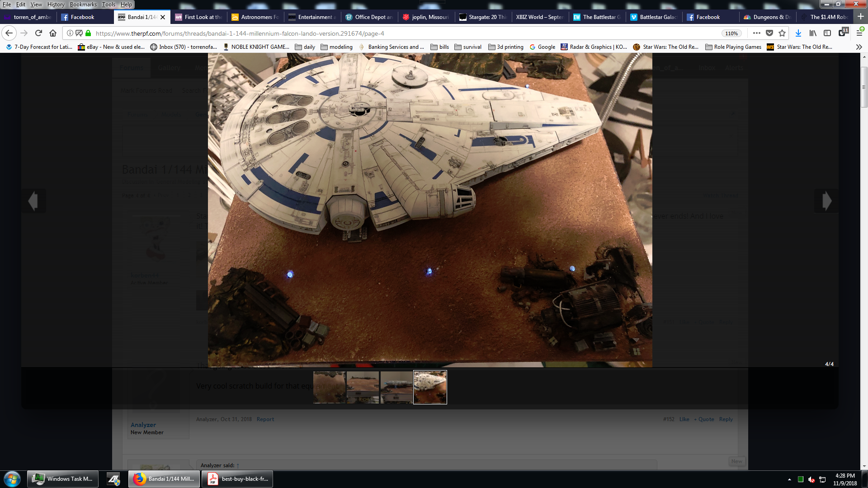The image size is (868, 488).
Task: Open the History menu
Action: click(x=56, y=5)
